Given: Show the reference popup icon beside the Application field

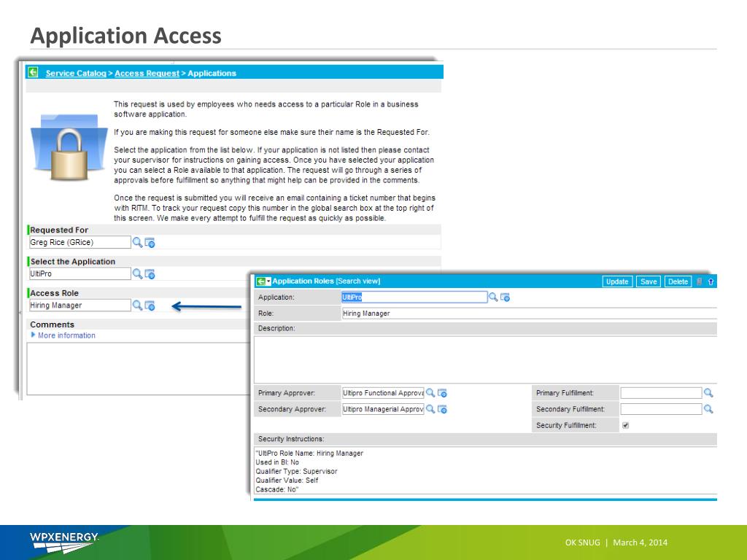Looking at the screenshot, I should (505, 297).
